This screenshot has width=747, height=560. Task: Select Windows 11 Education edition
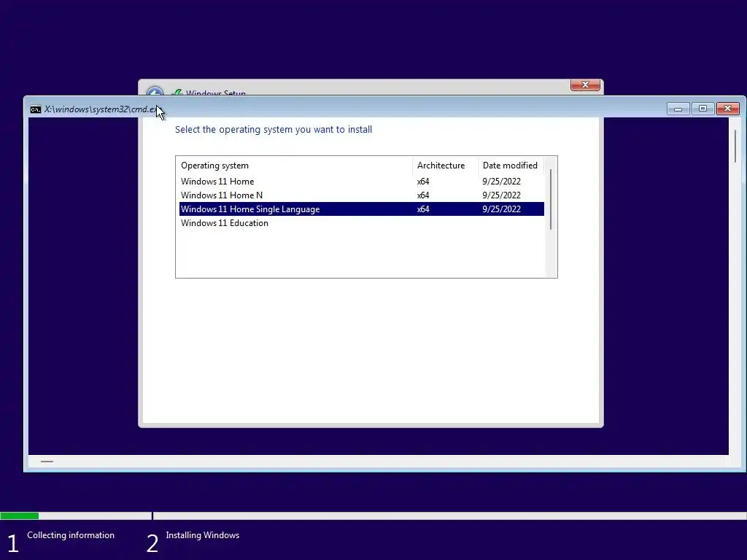click(362, 223)
